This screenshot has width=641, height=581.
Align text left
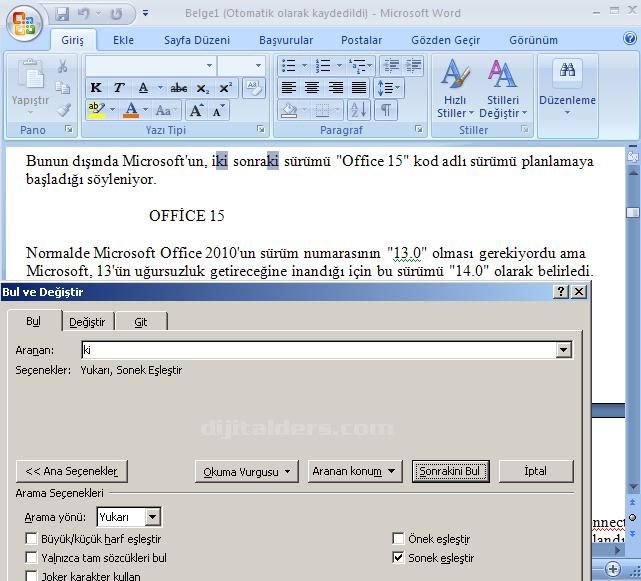(289, 88)
